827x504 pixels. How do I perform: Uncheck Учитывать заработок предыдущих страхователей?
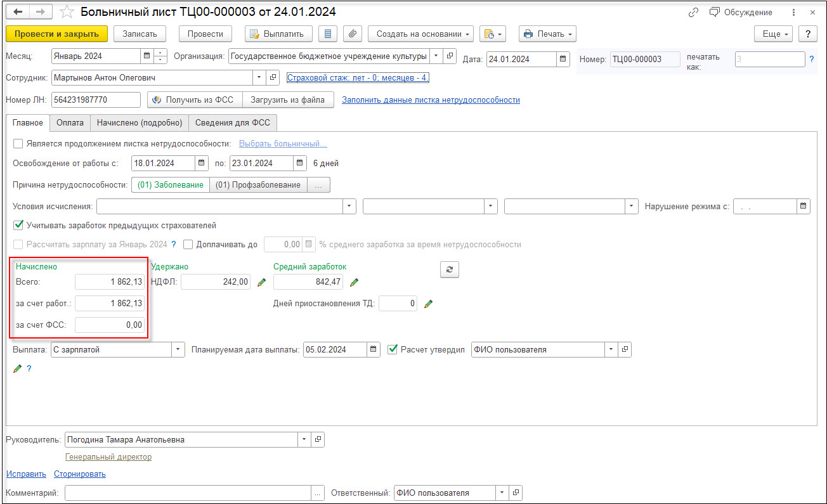[x=18, y=225]
